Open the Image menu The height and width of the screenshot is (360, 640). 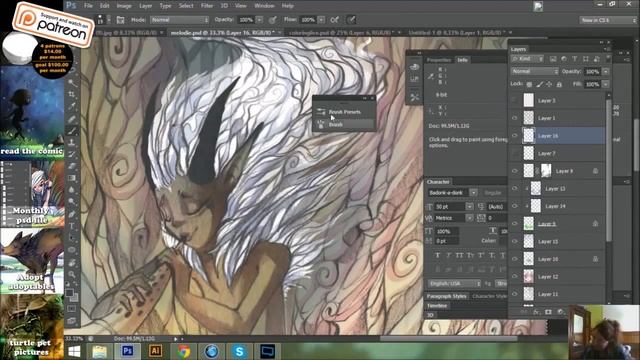click(x=124, y=6)
